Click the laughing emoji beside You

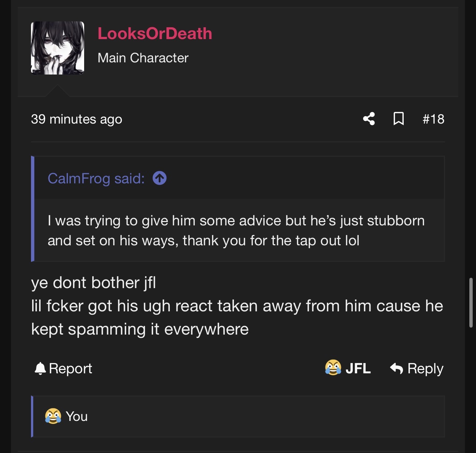point(53,416)
